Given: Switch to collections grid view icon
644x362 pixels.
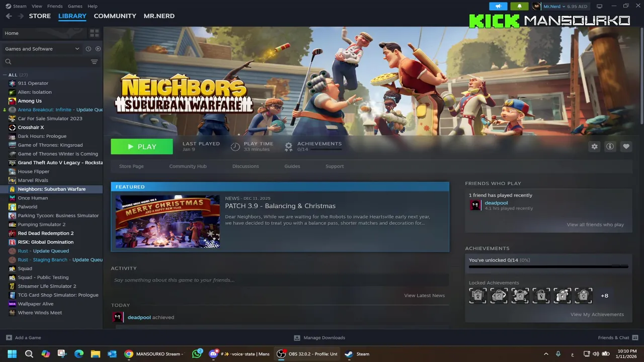Looking at the screenshot, I should [94, 33].
